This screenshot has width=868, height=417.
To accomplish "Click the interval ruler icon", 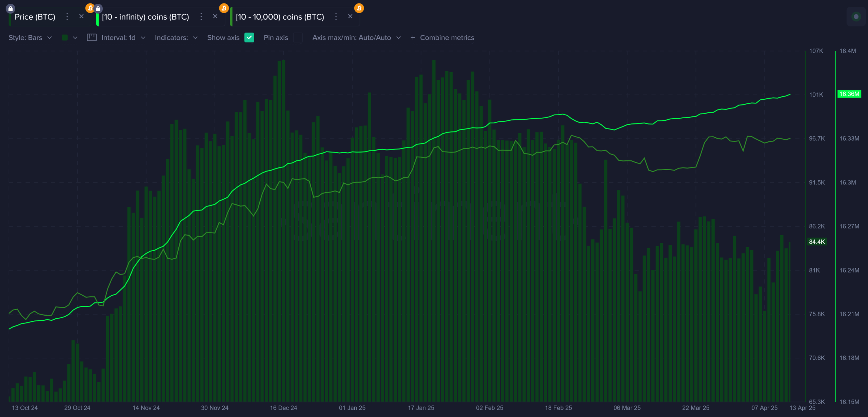I will 92,38.
